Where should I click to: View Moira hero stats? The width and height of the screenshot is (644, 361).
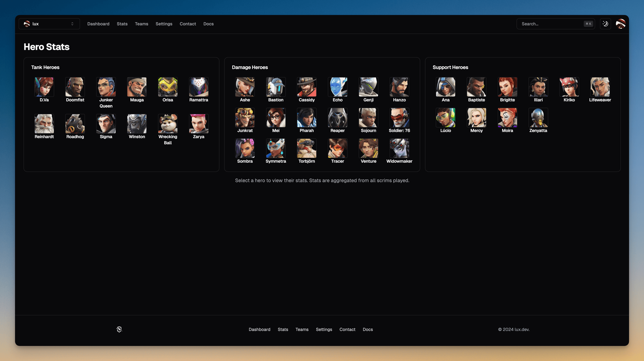(x=507, y=118)
